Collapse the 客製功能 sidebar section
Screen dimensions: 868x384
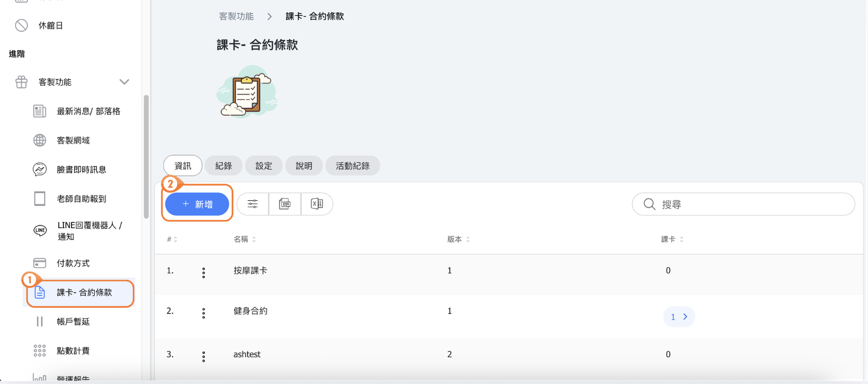coord(124,82)
